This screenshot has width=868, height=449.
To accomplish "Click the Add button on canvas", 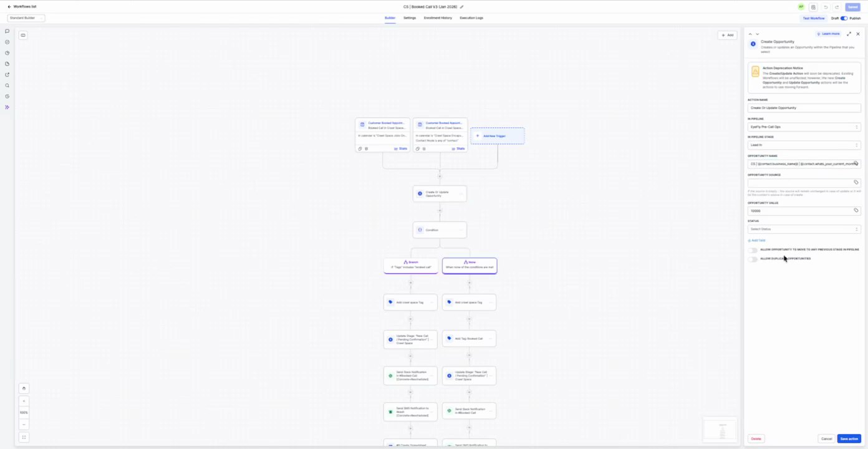I will 727,35.
